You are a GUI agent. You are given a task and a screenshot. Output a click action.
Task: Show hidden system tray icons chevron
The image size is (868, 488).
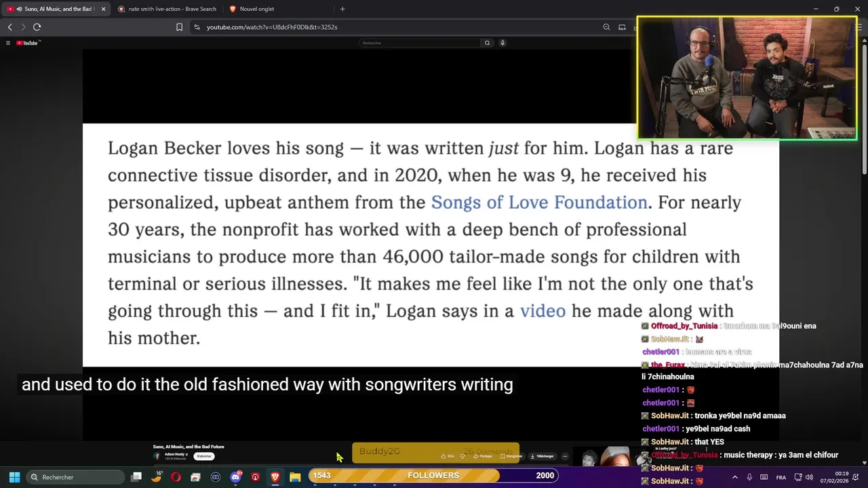[x=734, y=477]
